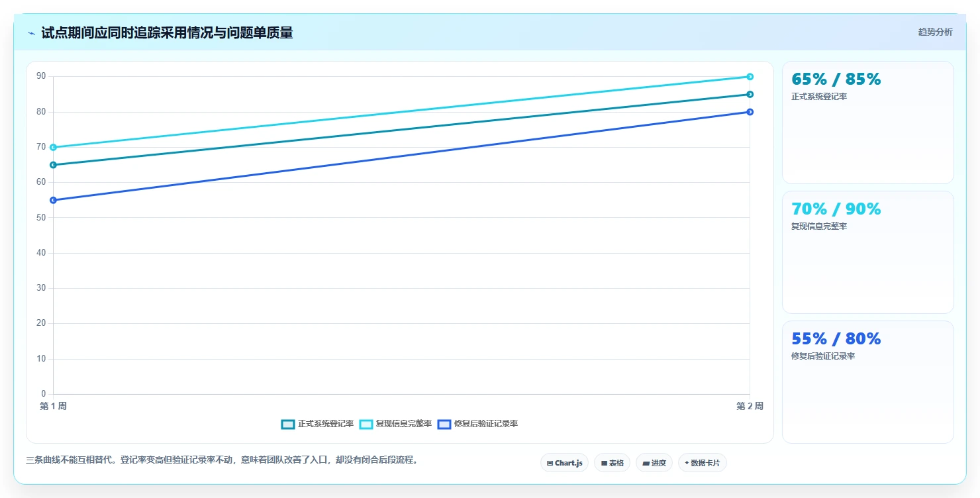Click the 第 2 周 x-axis label
The width and height of the screenshot is (980, 498).
750,406
